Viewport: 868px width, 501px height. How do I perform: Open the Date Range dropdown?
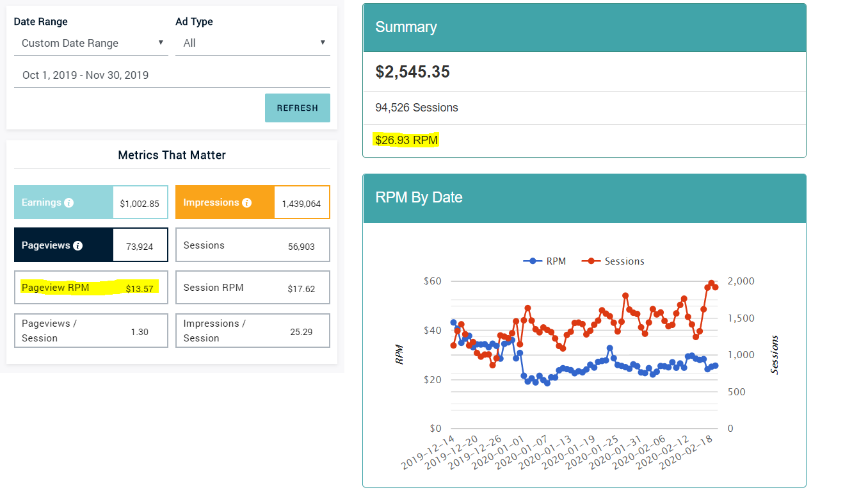point(91,44)
